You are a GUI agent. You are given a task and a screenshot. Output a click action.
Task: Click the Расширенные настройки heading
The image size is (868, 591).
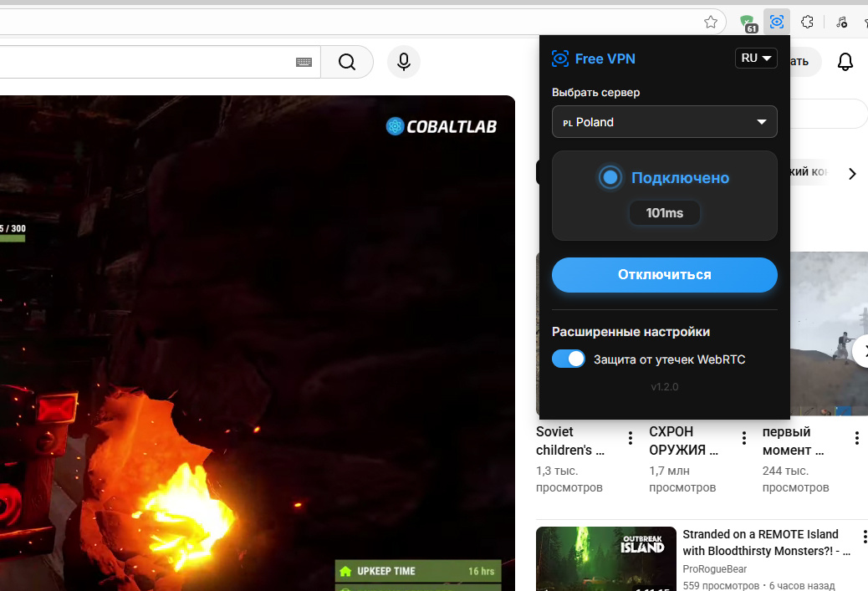(631, 332)
